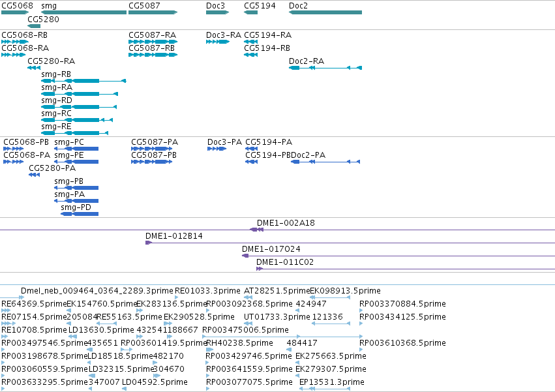Image resolution: width=555 pixels, height=392 pixels.
Task: Select the CG5280 gene glyph
Action: (34, 26)
